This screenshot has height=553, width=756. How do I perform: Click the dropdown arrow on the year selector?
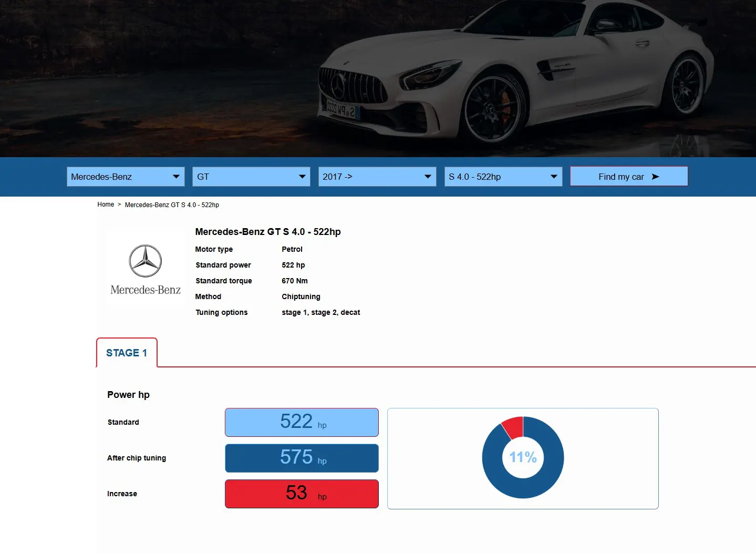[x=428, y=177]
